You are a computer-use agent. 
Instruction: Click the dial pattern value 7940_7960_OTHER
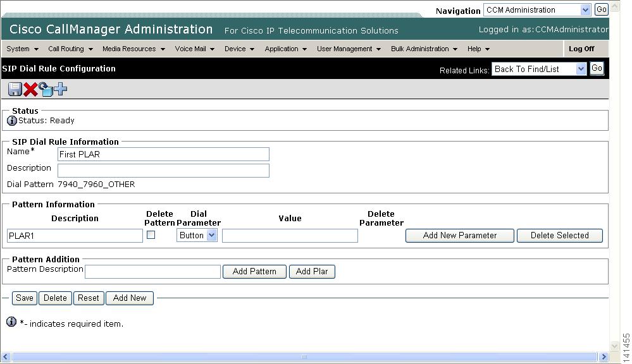(x=96, y=185)
